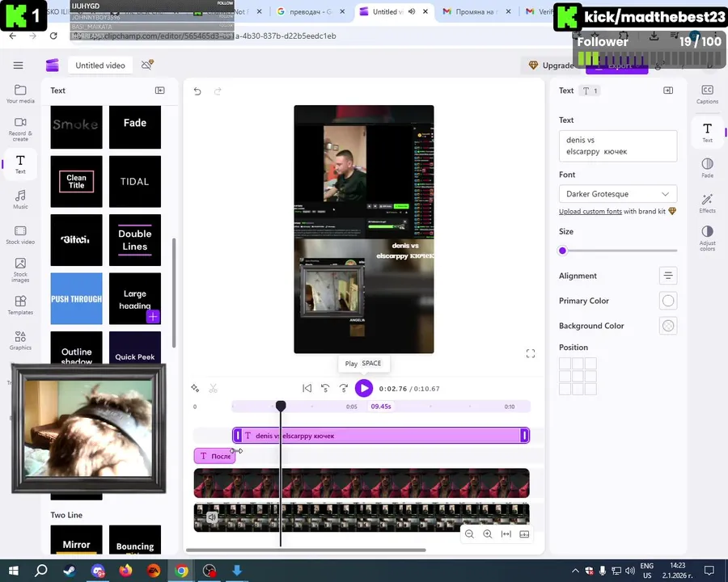
Task: Switch to the Google преводач tab
Action: pos(311,11)
